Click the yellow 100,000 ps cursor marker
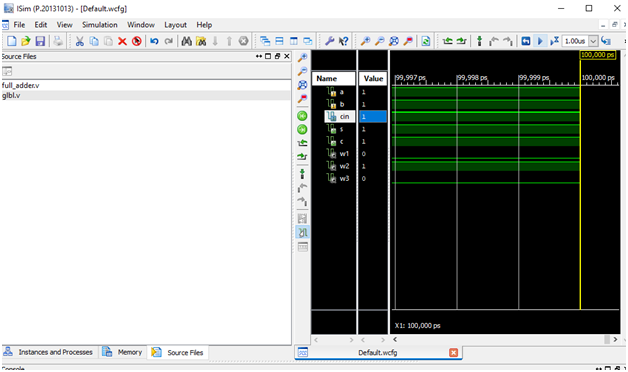Image resolution: width=628 pixels, height=372 pixels. coord(598,55)
